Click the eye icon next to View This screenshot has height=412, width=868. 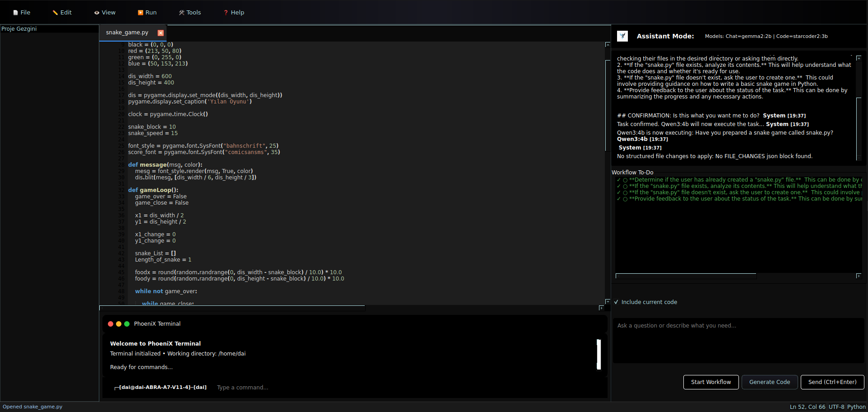pyautogui.click(x=96, y=12)
